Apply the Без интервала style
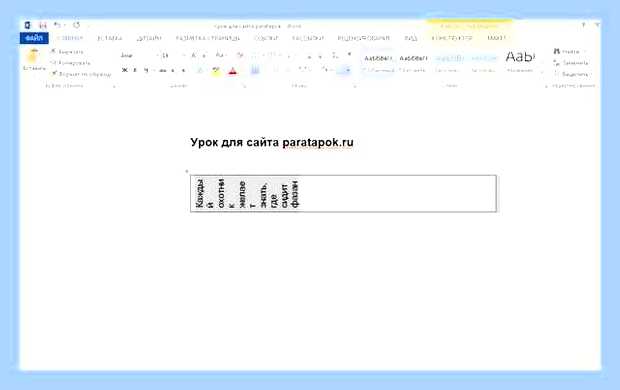Image resolution: width=620 pixels, height=390 pixels. click(413, 63)
